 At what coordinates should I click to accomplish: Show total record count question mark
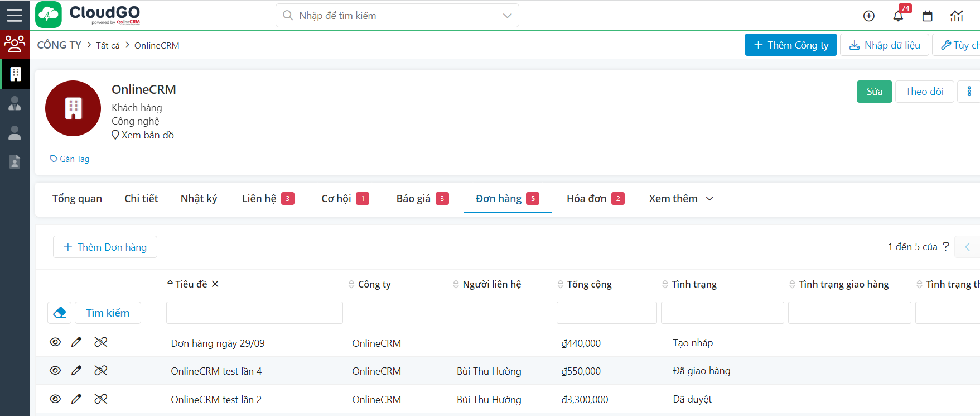point(945,246)
